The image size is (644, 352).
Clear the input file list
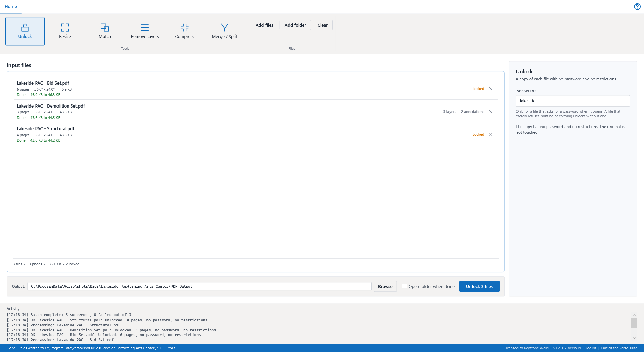323,25
